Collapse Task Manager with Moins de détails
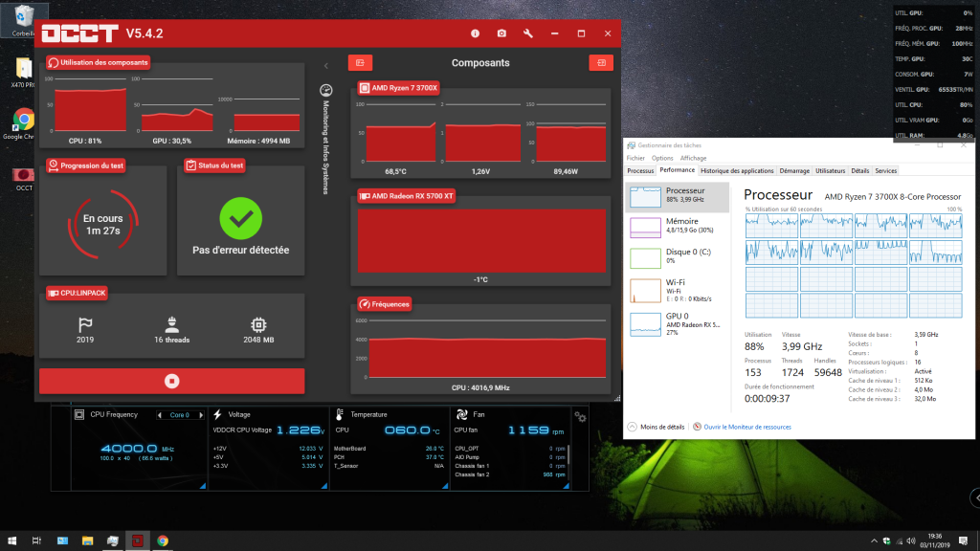The image size is (980, 551). pos(656,427)
